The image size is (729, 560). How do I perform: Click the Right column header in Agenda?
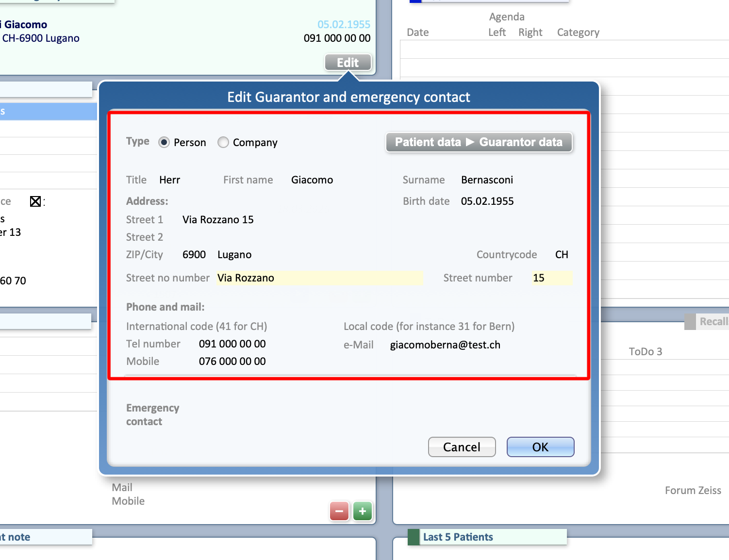530,33
